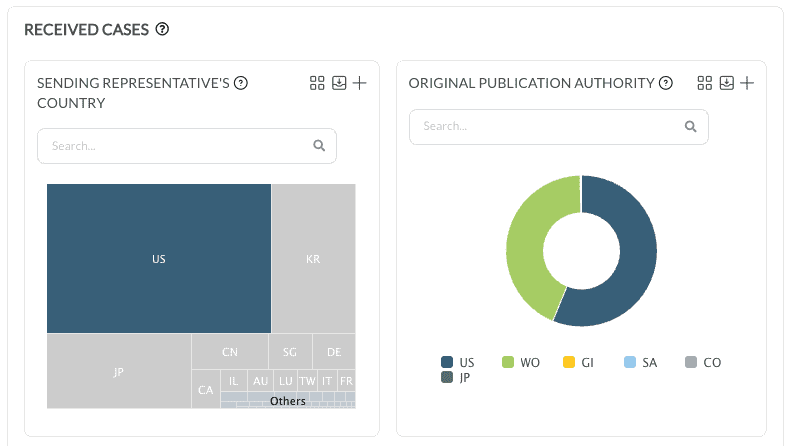The height and width of the screenshot is (446, 796).
Task: Switch Original Publication Authority to grid view
Action: pyautogui.click(x=705, y=83)
